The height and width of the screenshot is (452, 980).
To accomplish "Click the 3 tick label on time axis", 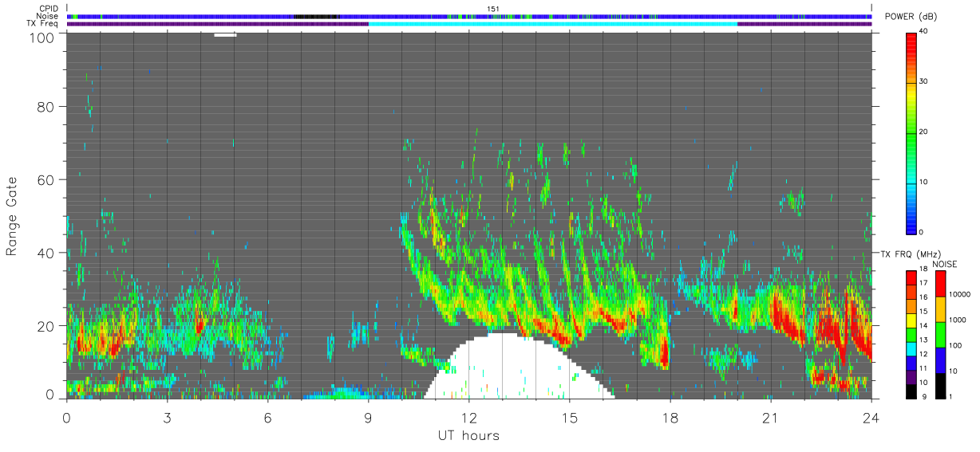I will (167, 418).
